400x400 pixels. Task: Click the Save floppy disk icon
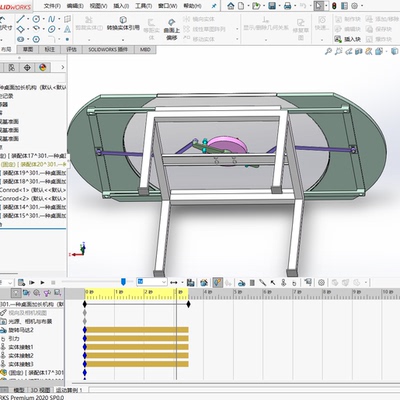[x=272, y=6]
